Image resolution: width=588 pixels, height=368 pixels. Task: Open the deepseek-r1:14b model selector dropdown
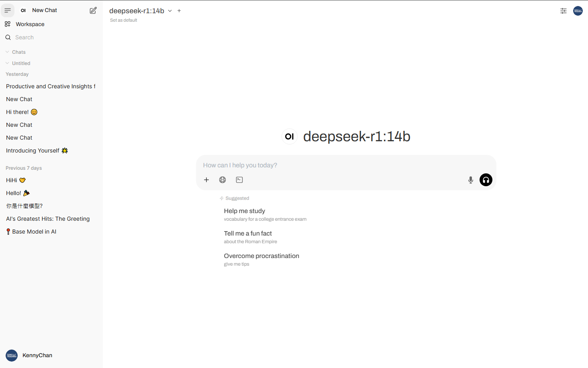[141, 11]
